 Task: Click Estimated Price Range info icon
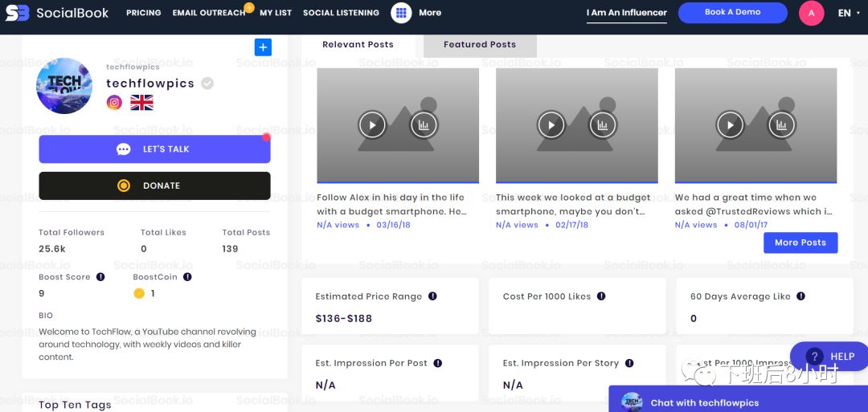coord(432,296)
